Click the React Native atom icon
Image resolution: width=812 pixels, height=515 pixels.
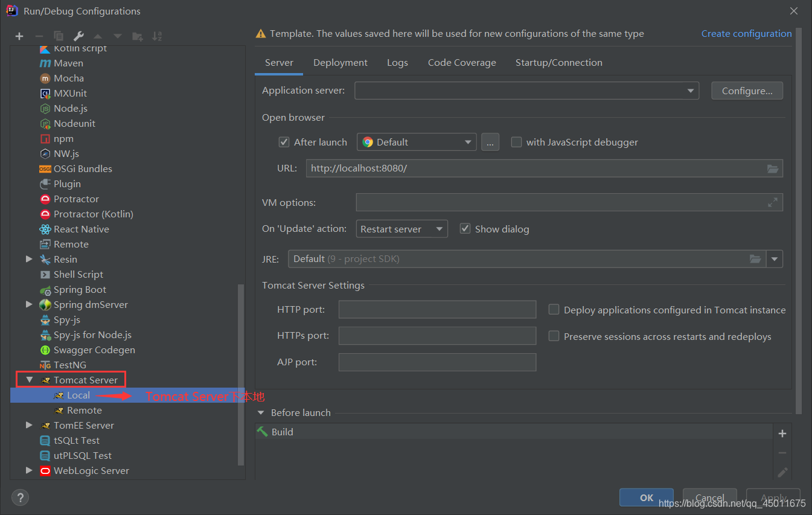tap(45, 229)
